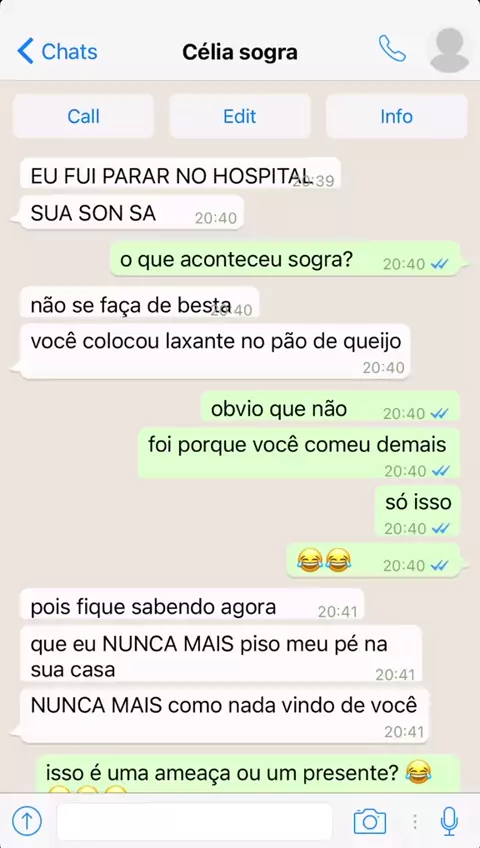Select the "o que aconteceu sogra?" message

point(285,259)
